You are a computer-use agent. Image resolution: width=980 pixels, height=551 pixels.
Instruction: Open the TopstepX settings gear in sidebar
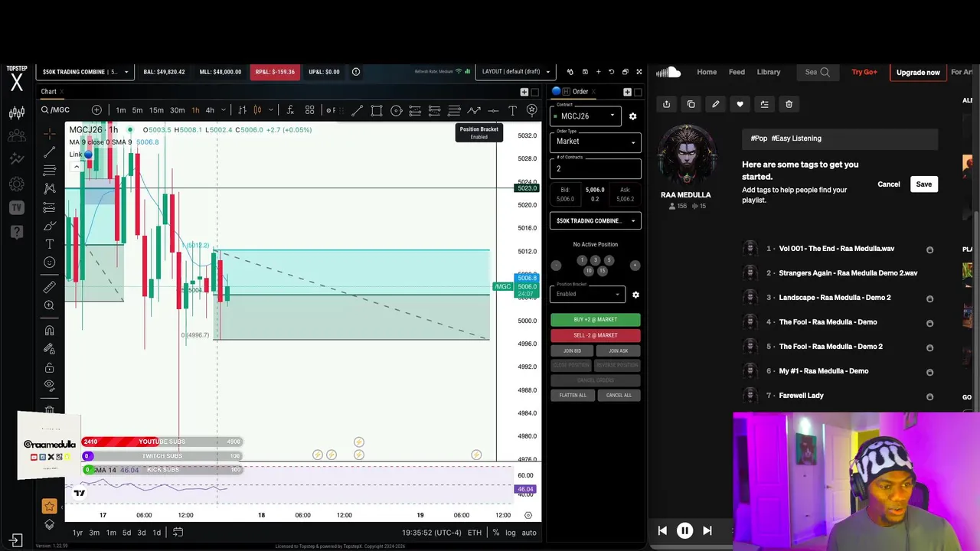tap(16, 184)
